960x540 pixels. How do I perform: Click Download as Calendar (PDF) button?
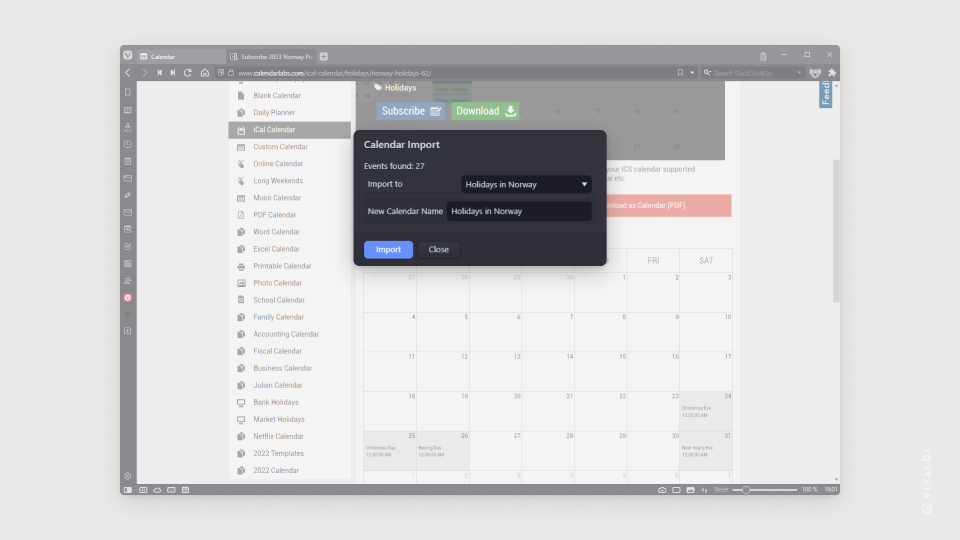(x=669, y=205)
